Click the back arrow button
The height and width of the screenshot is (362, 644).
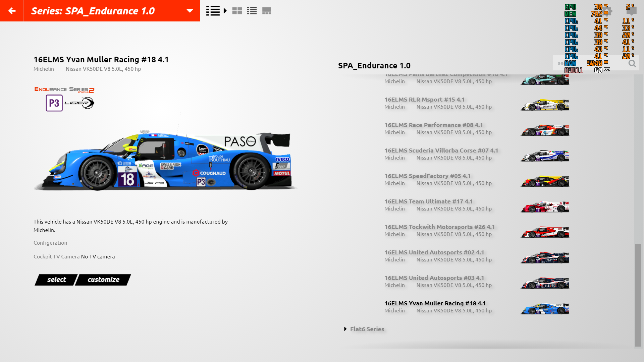pyautogui.click(x=12, y=11)
